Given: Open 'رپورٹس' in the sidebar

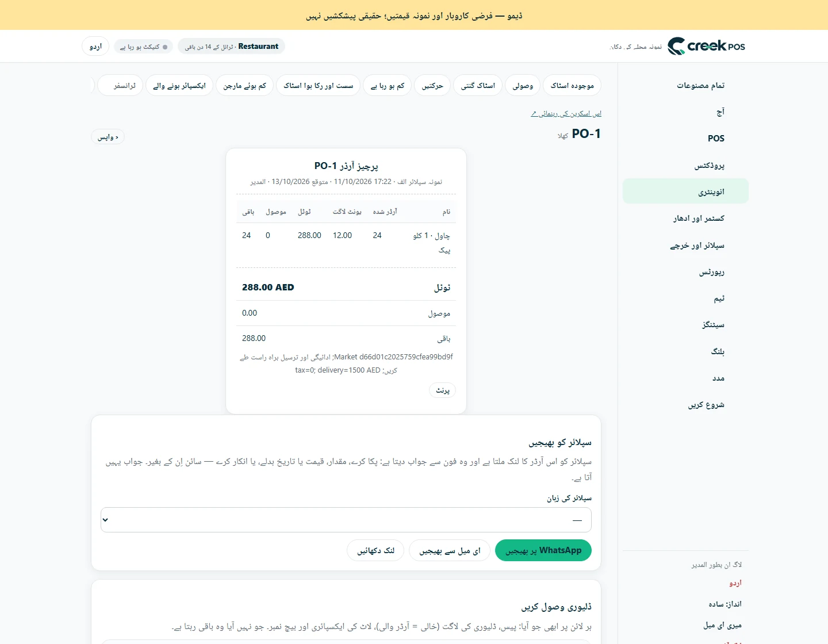Looking at the screenshot, I should (x=685, y=271).
